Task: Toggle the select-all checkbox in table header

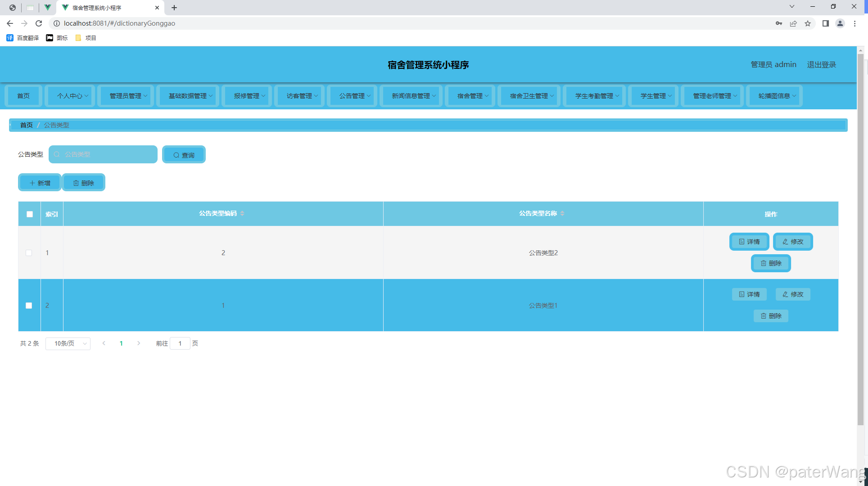Action: click(30, 214)
